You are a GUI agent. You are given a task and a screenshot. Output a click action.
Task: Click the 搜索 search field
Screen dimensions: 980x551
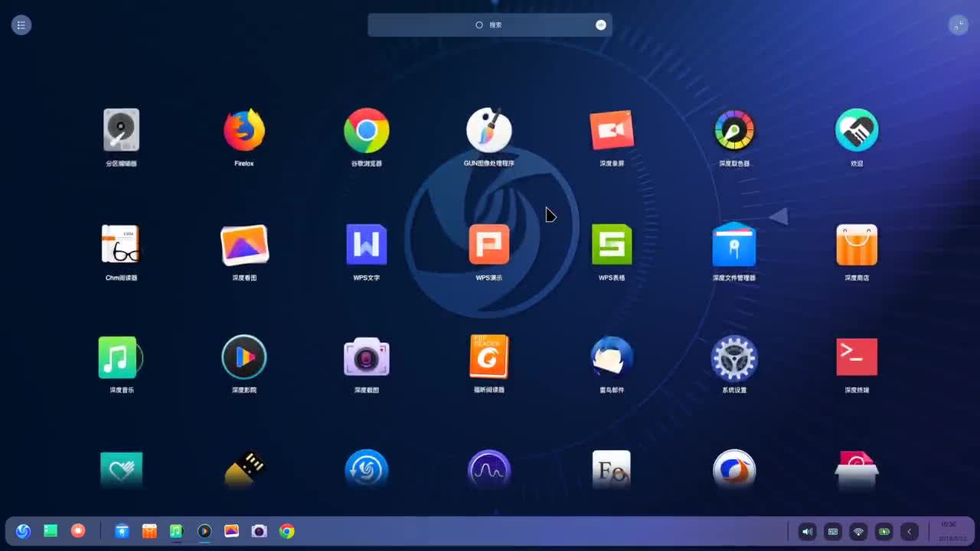[x=490, y=24]
